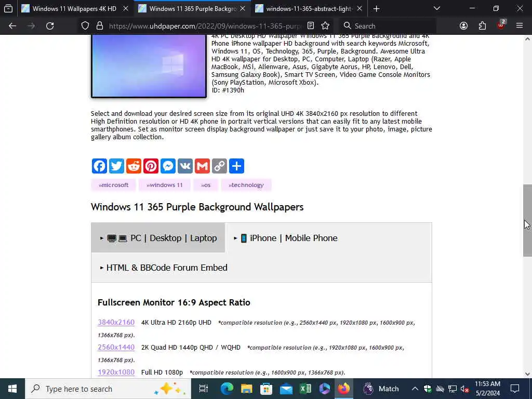Image resolution: width=532 pixels, height=399 pixels.
Task: Click the purple wallpaper preview thumbnail
Action: click(149, 66)
